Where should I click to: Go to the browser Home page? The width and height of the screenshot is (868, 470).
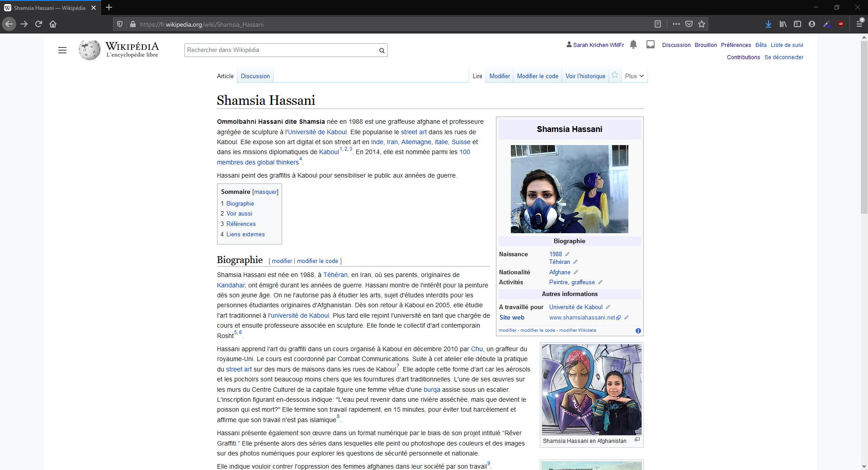pyautogui.click(x=53, y=24)
